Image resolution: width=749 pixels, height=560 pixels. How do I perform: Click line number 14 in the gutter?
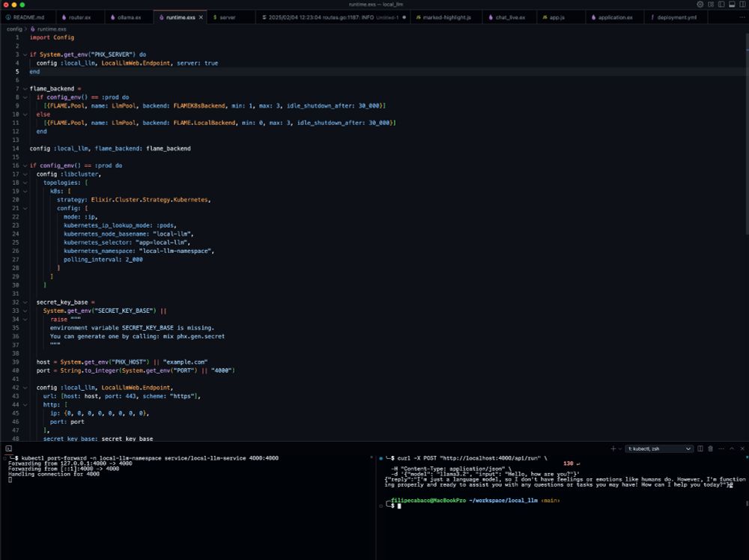click(x=15, y=148)
